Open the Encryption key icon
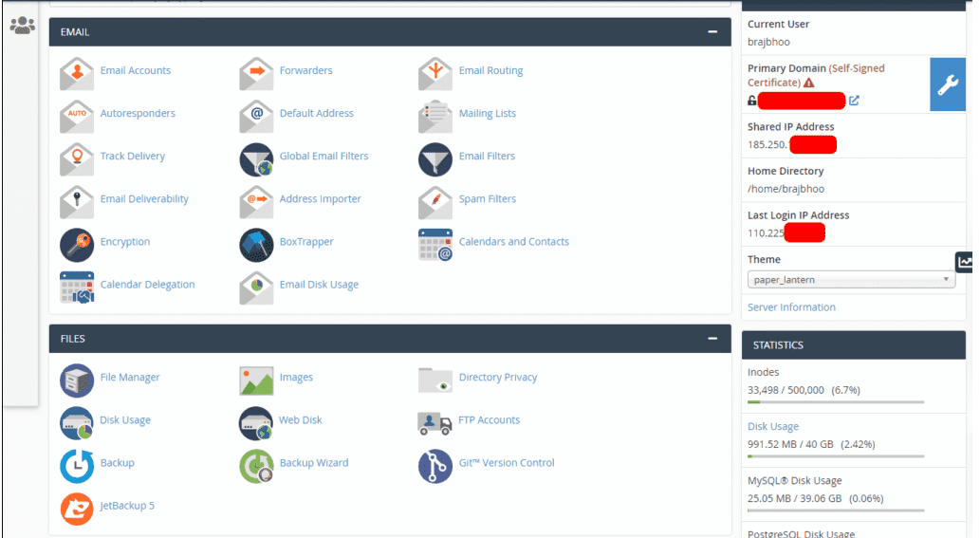 click(77, 244)
